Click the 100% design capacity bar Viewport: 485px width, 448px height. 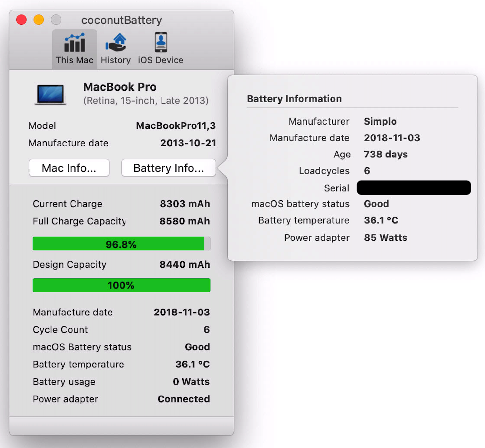coord(121,285)
